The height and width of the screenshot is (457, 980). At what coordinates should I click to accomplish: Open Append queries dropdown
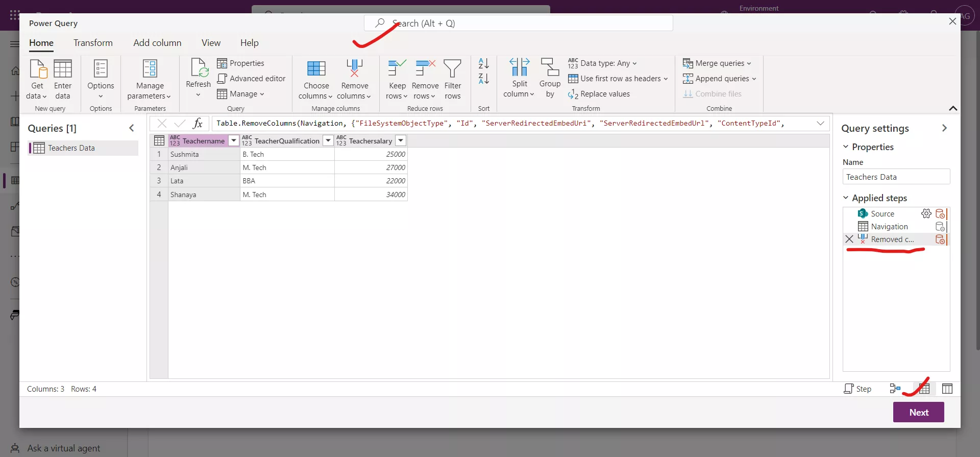[719, 79]
